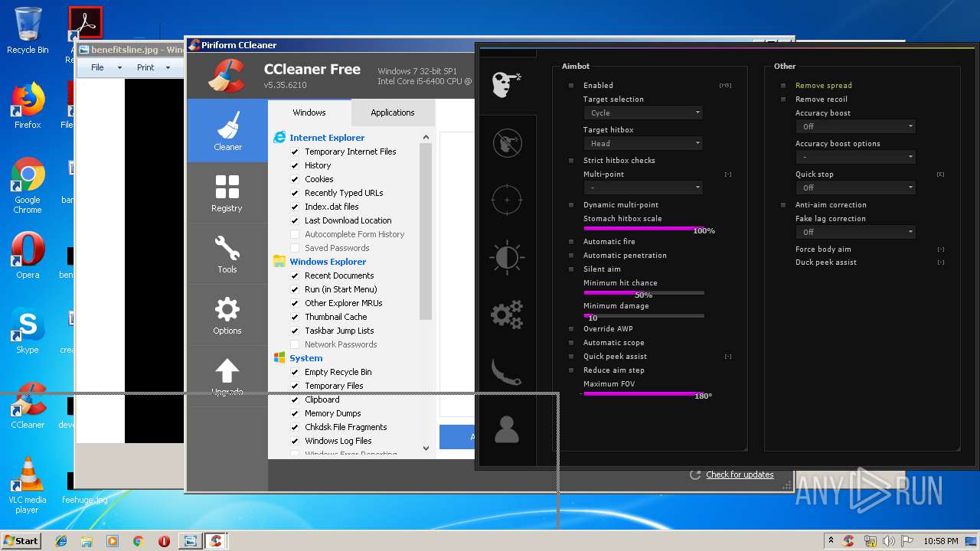This screenshot has width=980, height=551.
Task: Open Recycle Bin desktop icon
Action: click(x=28, y=31)
